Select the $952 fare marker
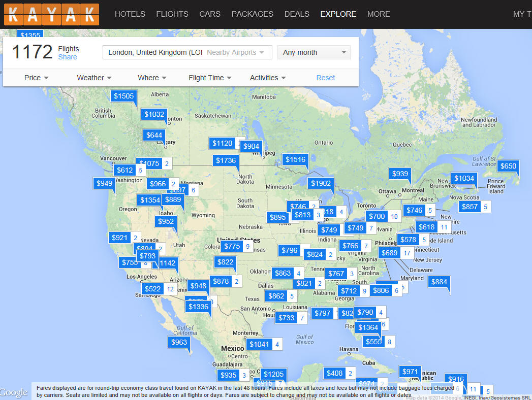The height and width of the screenshot is (400, 532). click(166, 221)
